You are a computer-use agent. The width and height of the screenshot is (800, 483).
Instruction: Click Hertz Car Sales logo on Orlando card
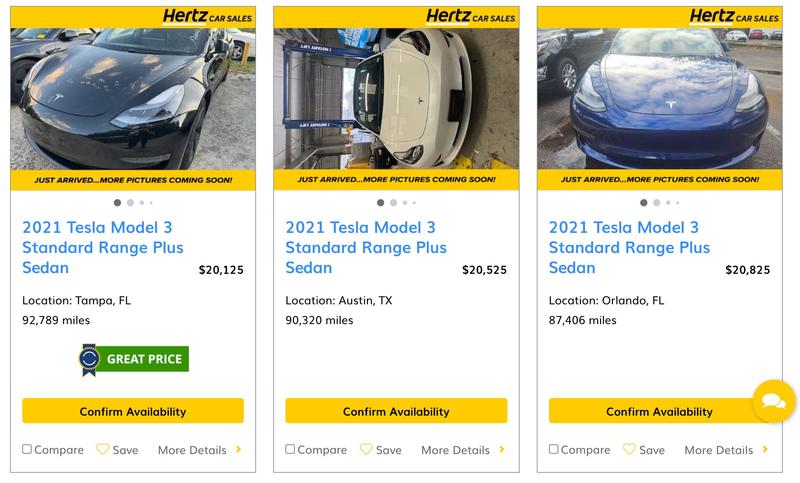point(734,16)
